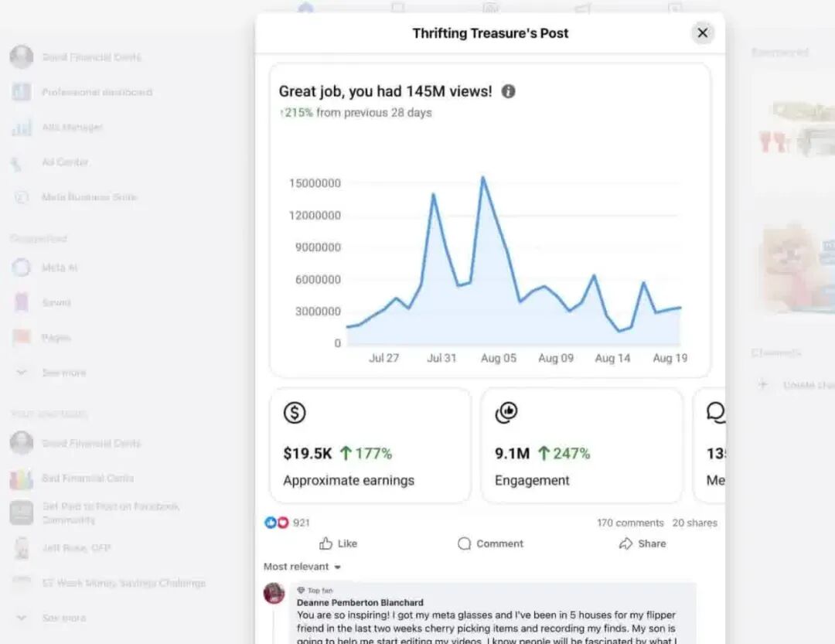Click the 9.1M engagement value

point(512,453)
